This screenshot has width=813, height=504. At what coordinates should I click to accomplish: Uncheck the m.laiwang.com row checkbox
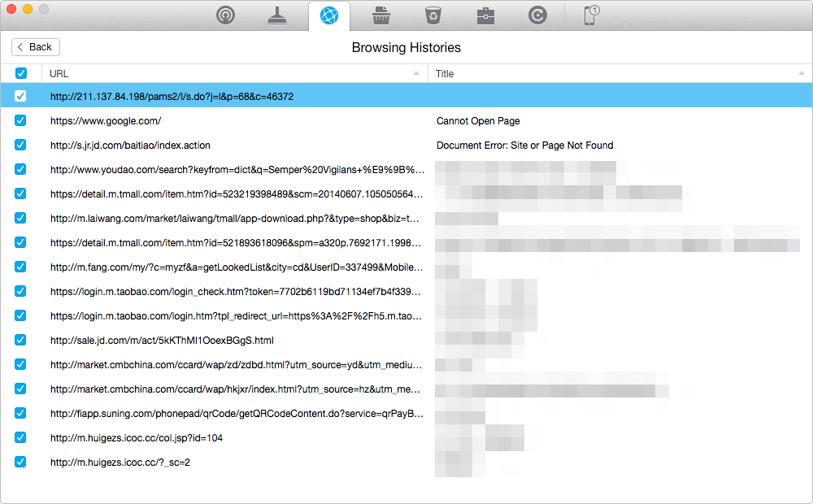[x=20, y=218]
